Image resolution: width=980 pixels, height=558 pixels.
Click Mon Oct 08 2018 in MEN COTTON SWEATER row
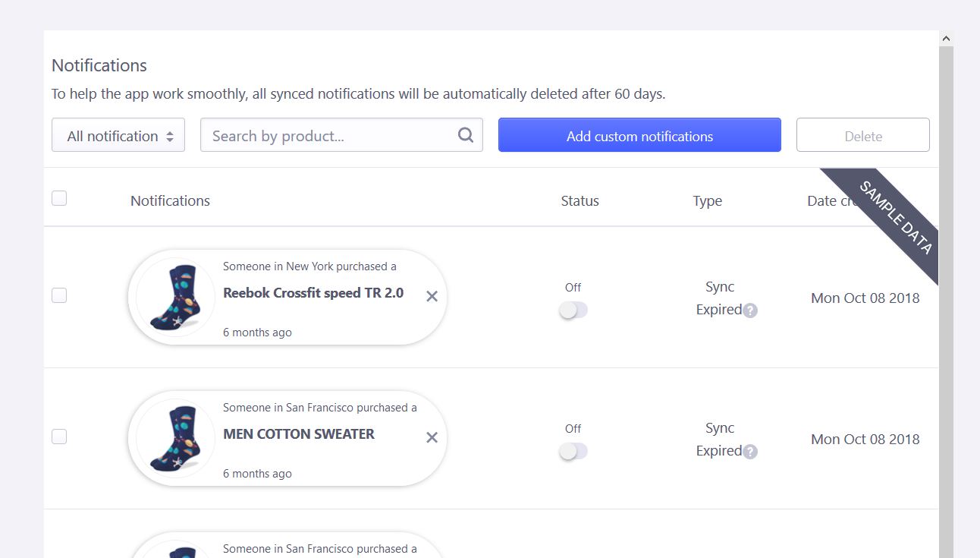pyautogui.click(x=865, y=439)
